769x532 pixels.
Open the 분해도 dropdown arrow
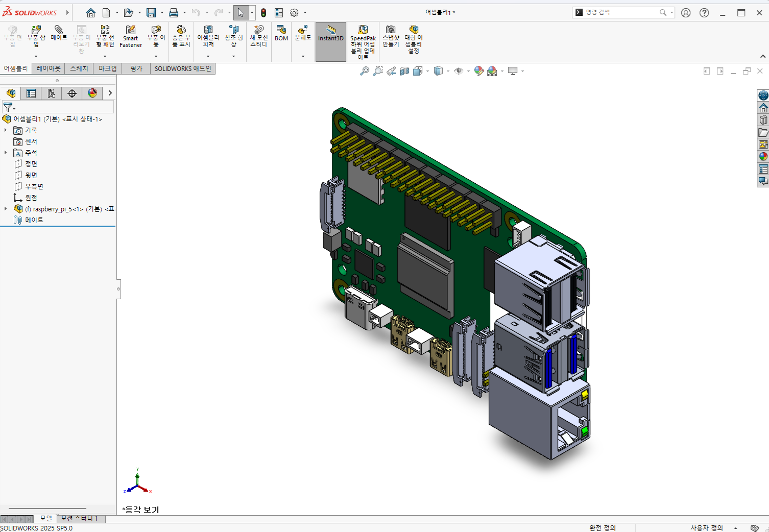(x=303, y=56)
